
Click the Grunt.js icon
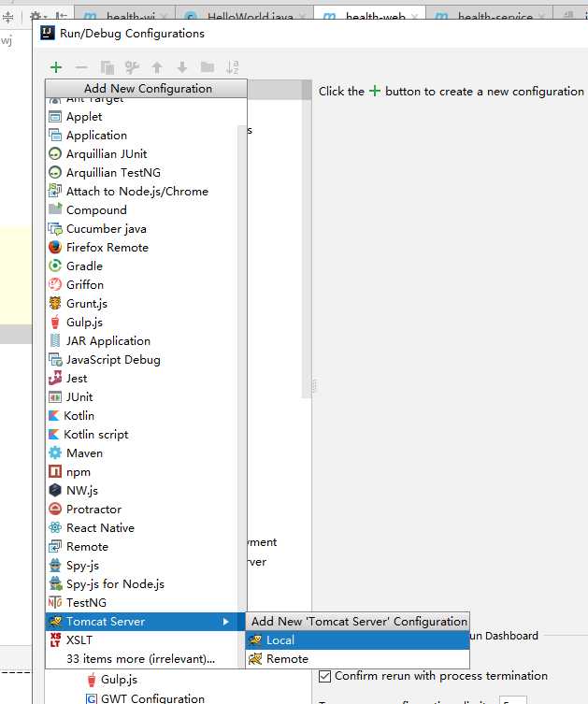[x=55, y=304]
